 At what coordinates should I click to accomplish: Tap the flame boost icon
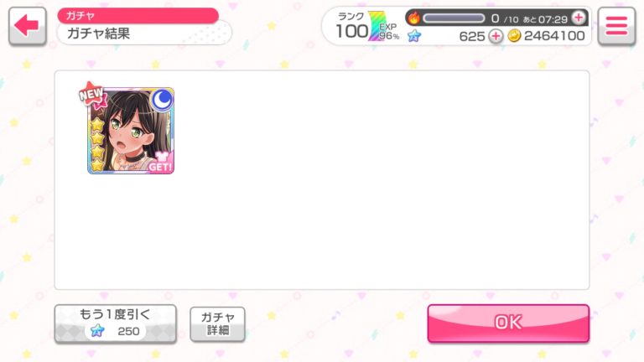[x=414, y=18]
